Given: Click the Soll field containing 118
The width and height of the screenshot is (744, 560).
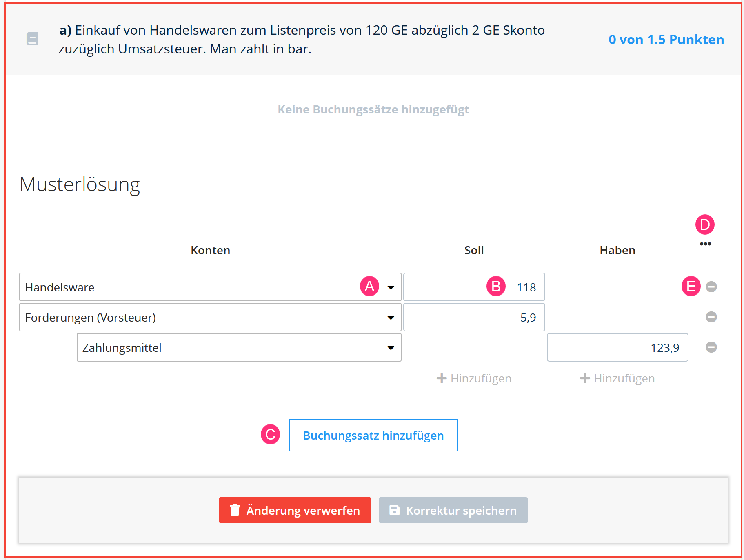Looking at the screenshot, I should 474,287.
